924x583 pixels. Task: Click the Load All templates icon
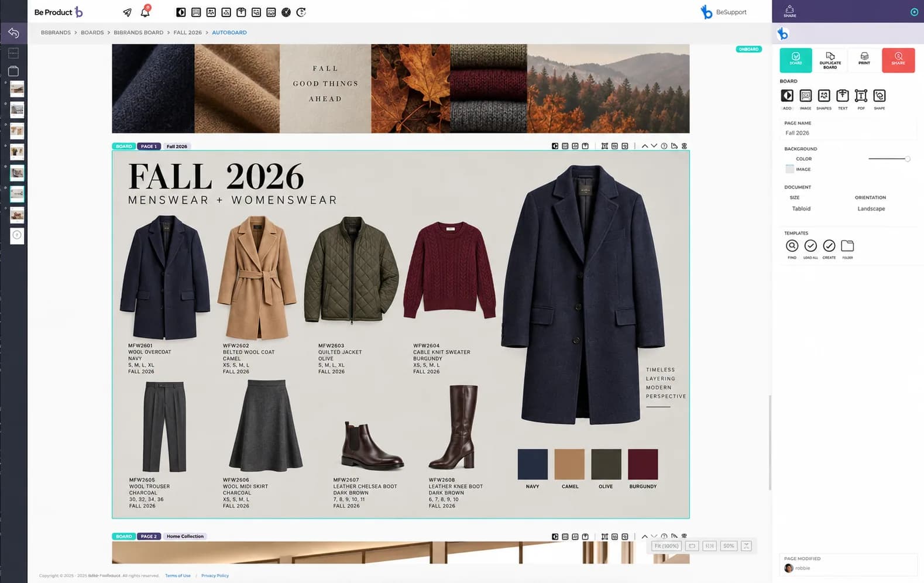click(810, 246)
